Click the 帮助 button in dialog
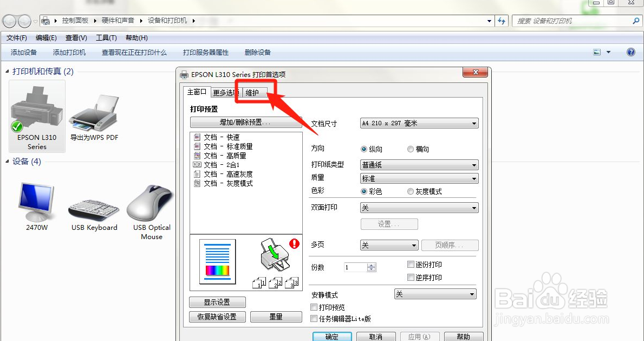 click(x=463, y=337)
